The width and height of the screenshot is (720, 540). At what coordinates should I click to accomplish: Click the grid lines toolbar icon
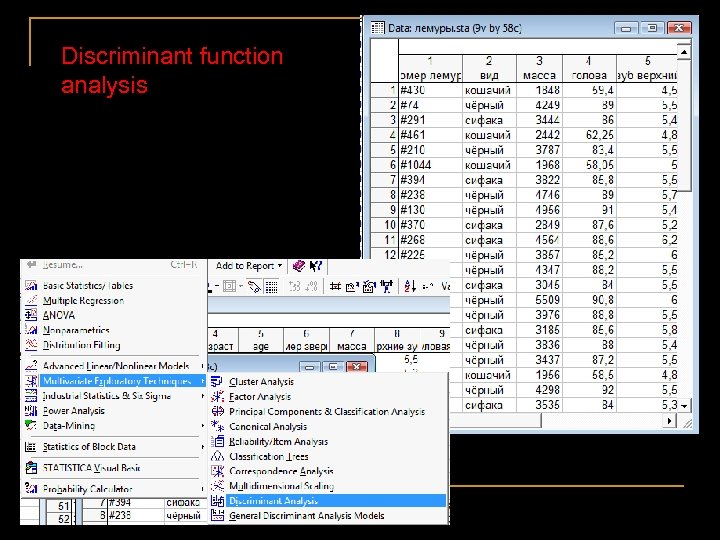[271, 287]
